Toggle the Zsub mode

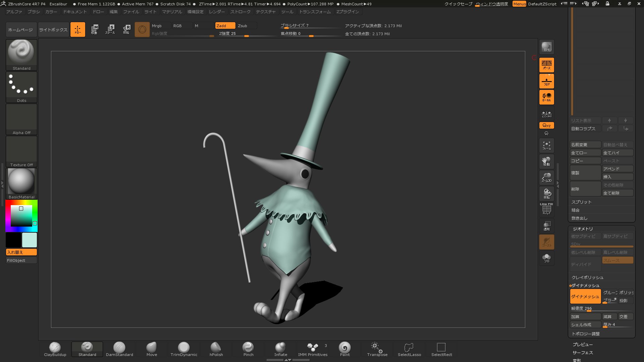[247, 26]
